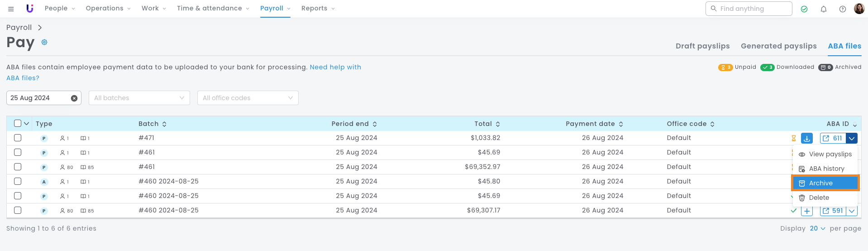The width and height of the screenshot is (868, 251).
Task: Click the help question mark icon
Action: (843, 9)
